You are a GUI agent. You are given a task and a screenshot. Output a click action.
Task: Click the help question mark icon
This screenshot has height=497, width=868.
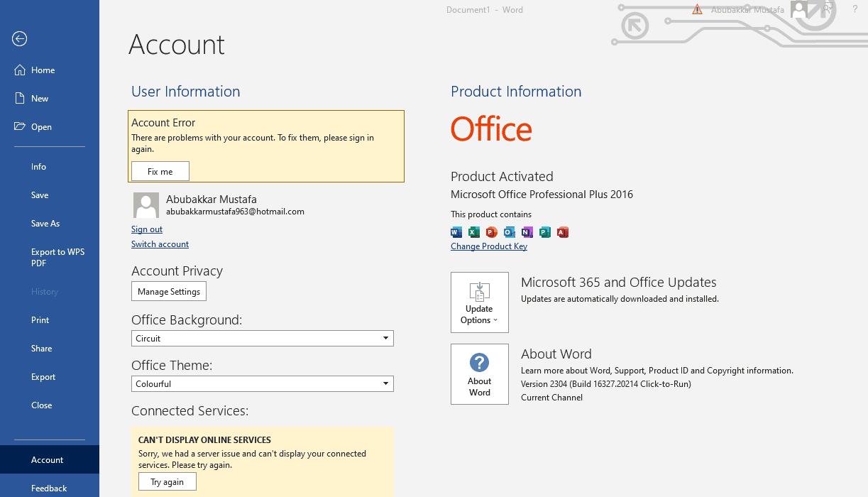tap(855, 10)
